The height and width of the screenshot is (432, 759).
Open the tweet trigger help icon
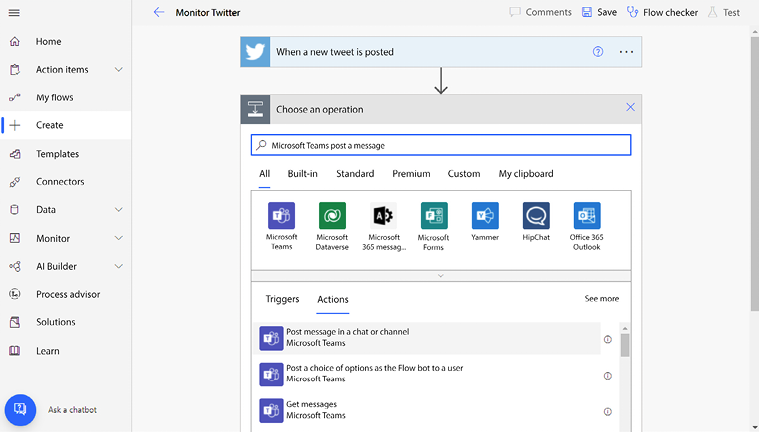pos(598,52)
